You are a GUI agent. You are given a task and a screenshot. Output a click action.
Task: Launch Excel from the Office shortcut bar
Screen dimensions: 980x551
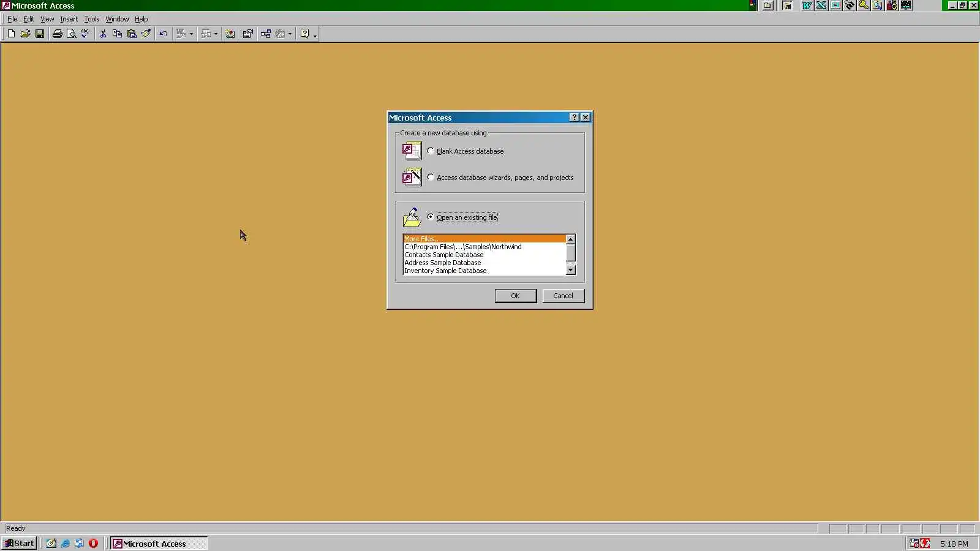click(x=821, y=6)
